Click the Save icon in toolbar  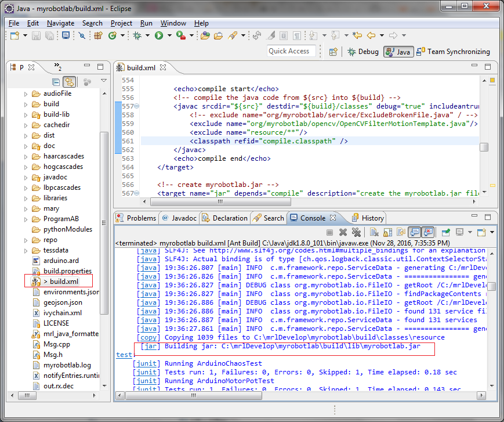coord(36,35)
